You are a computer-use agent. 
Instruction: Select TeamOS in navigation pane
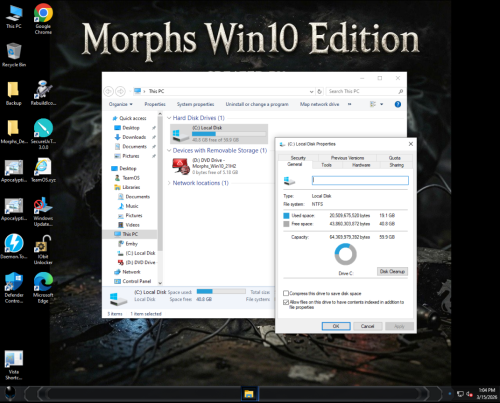[131, 178]
